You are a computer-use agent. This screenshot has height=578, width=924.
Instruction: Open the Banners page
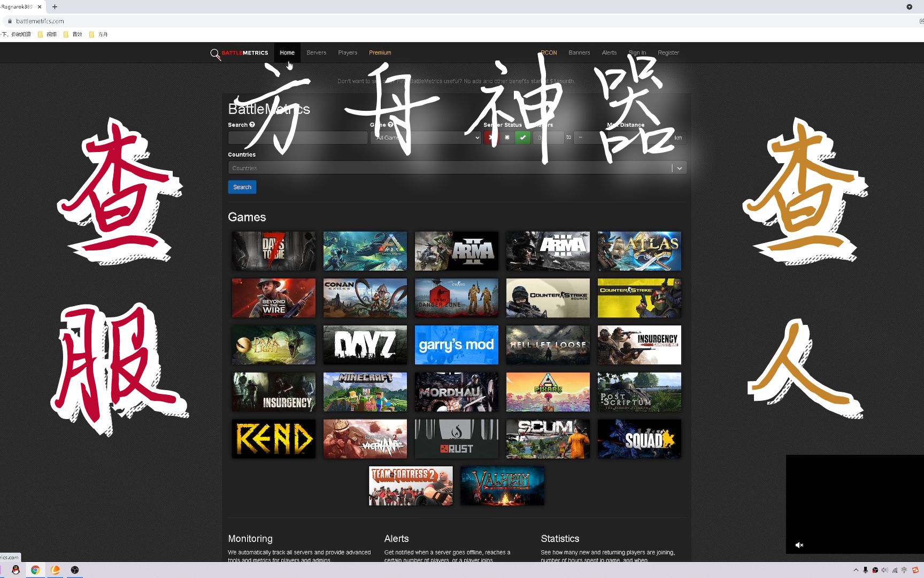pyautogui.click(x=579, y=52)
